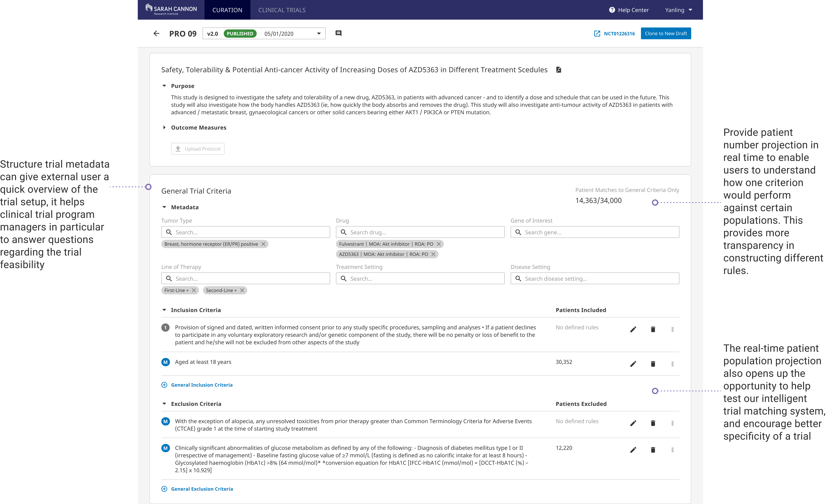Remove the Breast hormone receptor positive tag
Viewport: 827px width, 504px height.
click(264, 244)
